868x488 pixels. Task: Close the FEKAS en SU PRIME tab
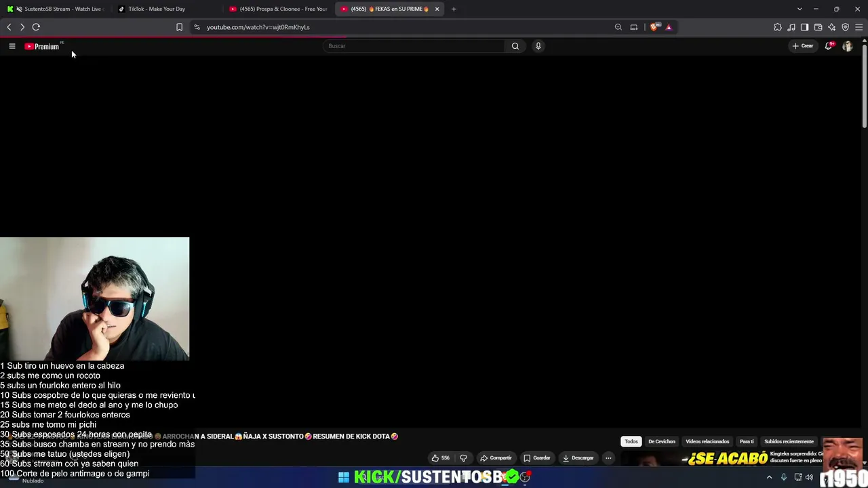pos(437,9)
